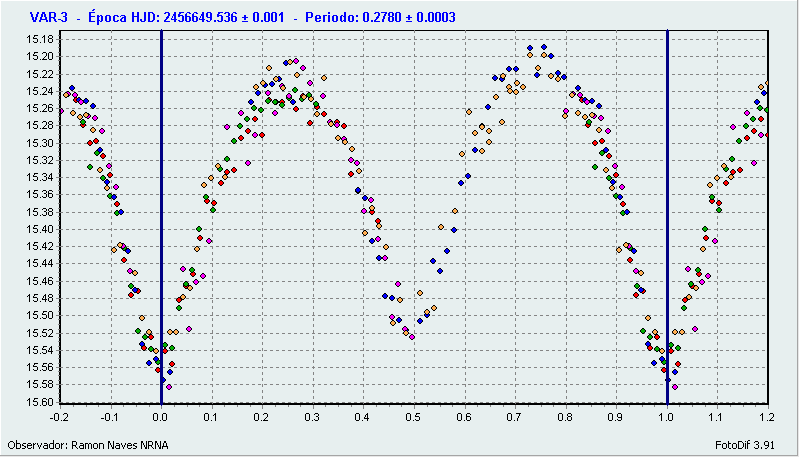Click the 15.50 magnitude axis label

tap(40, 315)
